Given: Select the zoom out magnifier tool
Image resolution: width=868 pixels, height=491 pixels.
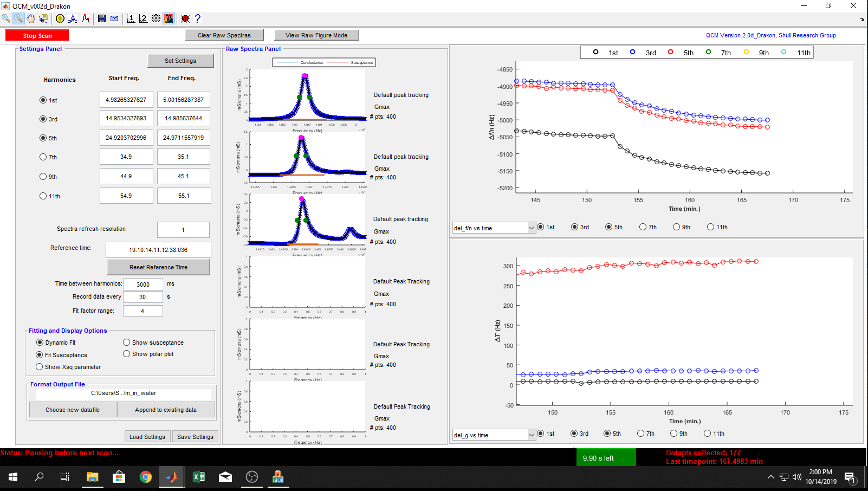Looking at the screenshot, I should tap(6, 18).
